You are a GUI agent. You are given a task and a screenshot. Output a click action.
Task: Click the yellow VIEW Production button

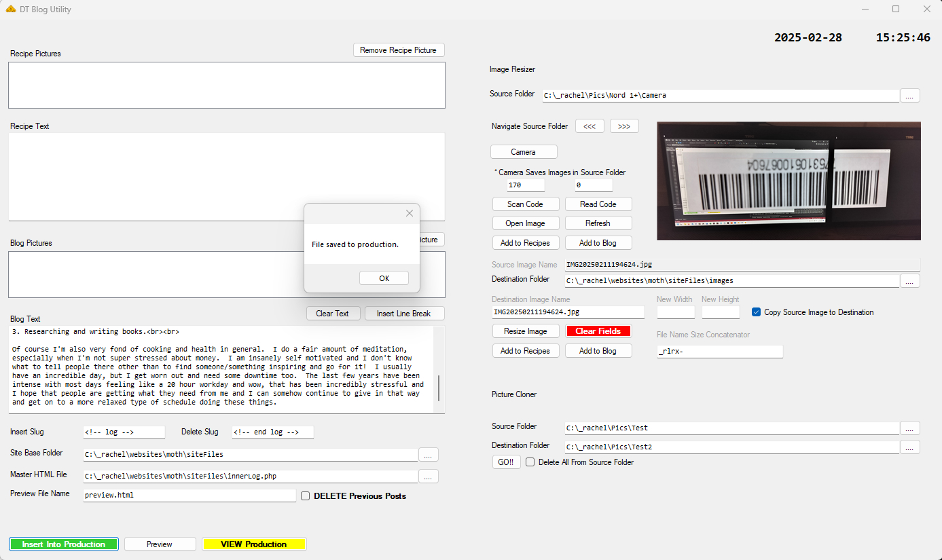(x=254, y=544)
